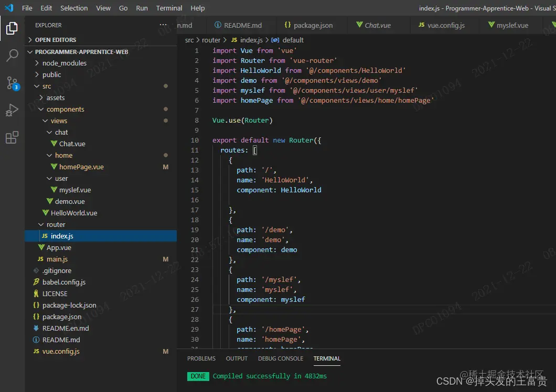Open the Search view in activity bar
This screenshot has width=556, height=392.
pos(12,56)
